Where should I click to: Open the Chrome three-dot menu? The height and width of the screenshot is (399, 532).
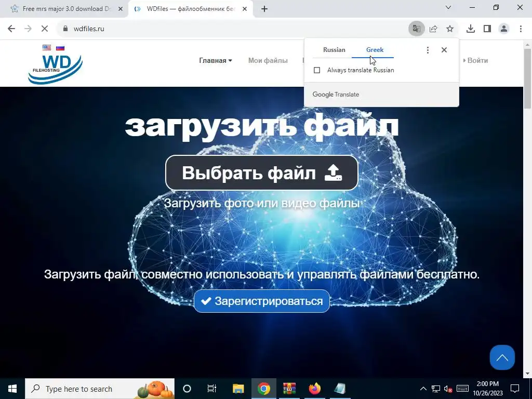[521, 29]
